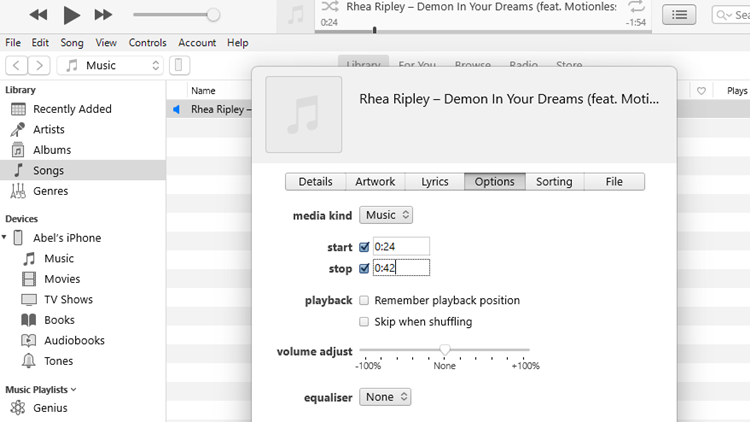Image resolution: width=750 pixels, height=422 pixels.
Task: Switch to the File tab in dialog
Action: point(614,182)
